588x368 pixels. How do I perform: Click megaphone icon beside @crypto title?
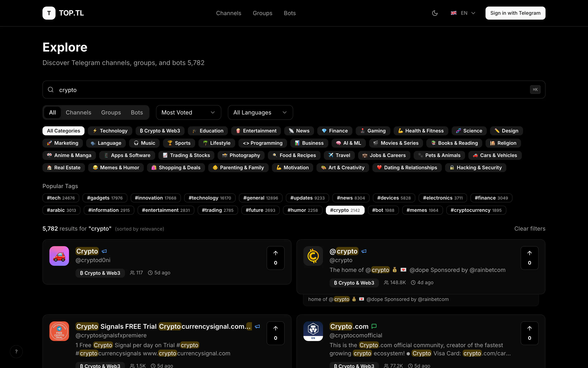click(364, 251)
